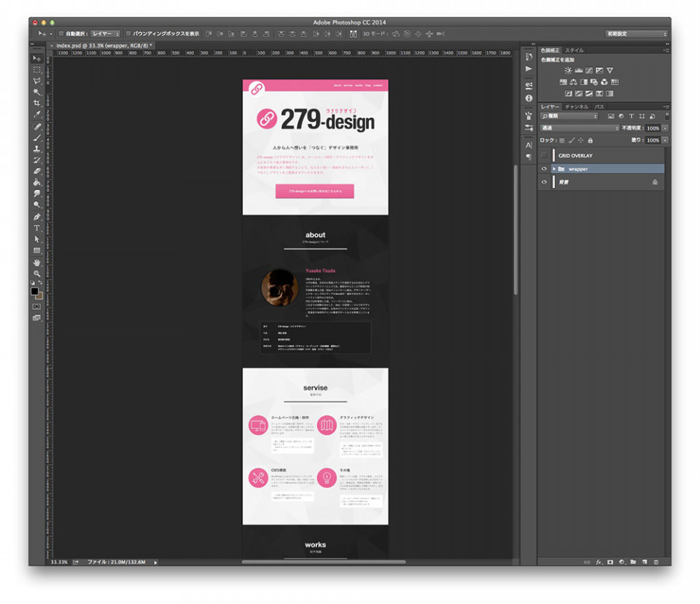Select the Magic Wand tool
This screenshot has width=700, height=604.
[x=36, y=92]
